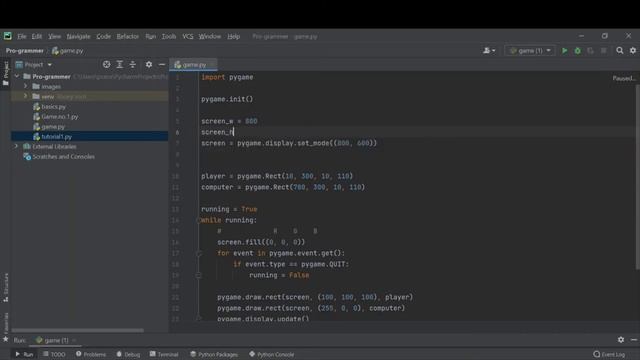Click fold marker at while running line
Screen dimensions: 640x360
point(199,220)
